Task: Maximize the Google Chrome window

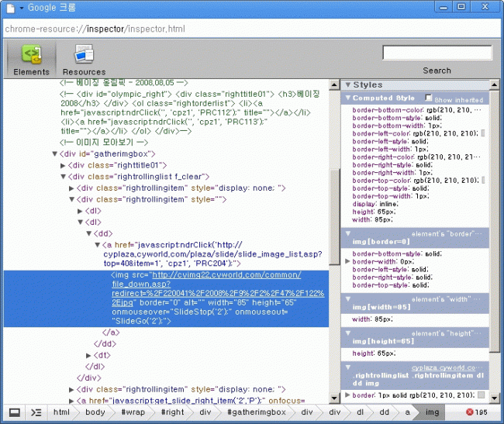Action: pos(461,7)
